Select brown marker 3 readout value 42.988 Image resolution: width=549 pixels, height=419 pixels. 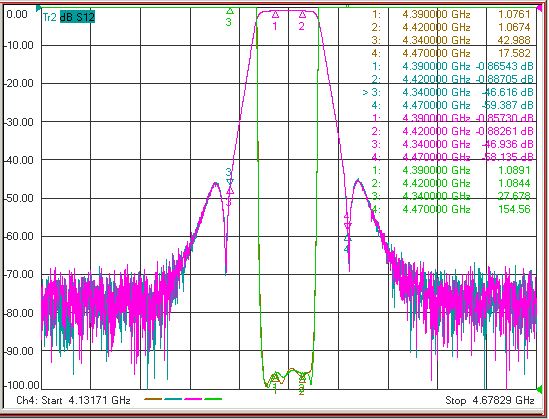coord(514,40)
